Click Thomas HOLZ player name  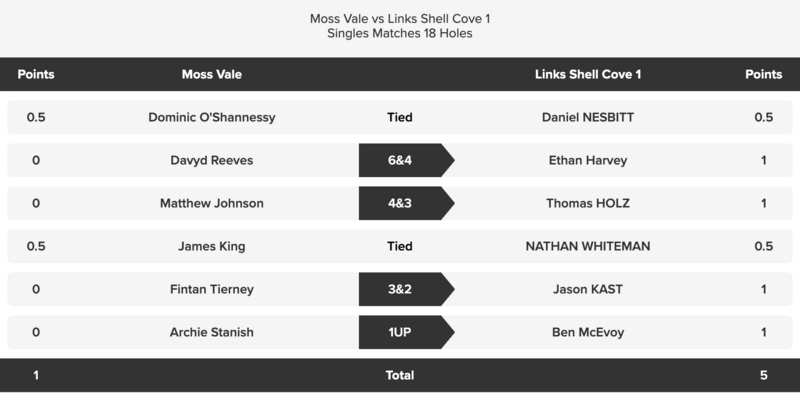click(588, 203)
